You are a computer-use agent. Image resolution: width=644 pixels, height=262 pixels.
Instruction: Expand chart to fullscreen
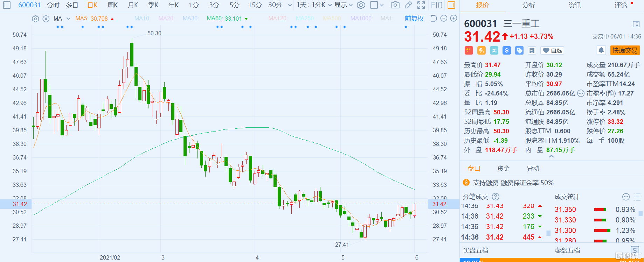click(421, 5)
